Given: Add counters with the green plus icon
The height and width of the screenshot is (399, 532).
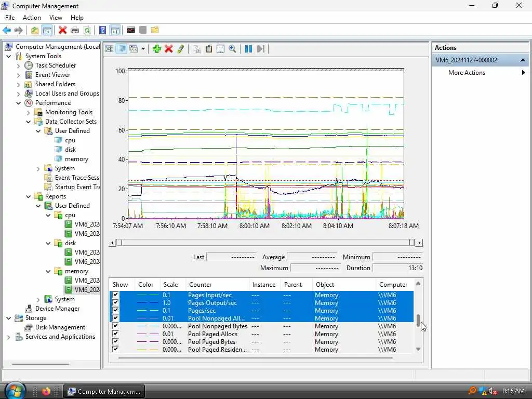Looking at the screenshot, I should pos(156,49).
